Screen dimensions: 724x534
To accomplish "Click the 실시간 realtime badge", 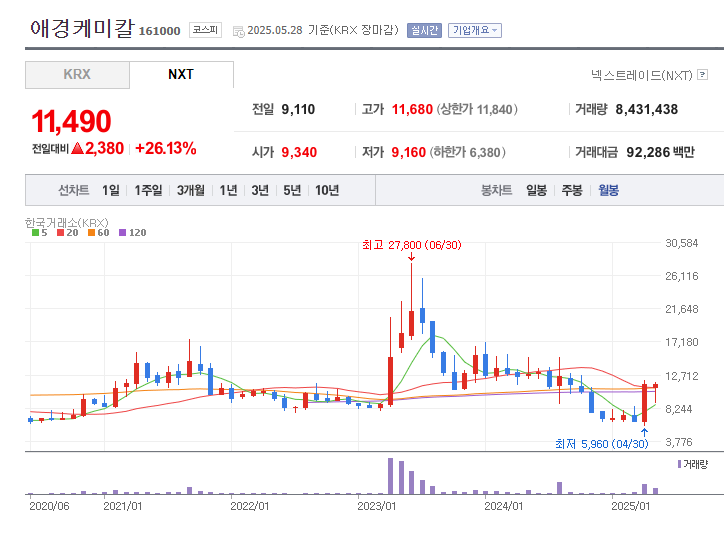I will [424, 30].
